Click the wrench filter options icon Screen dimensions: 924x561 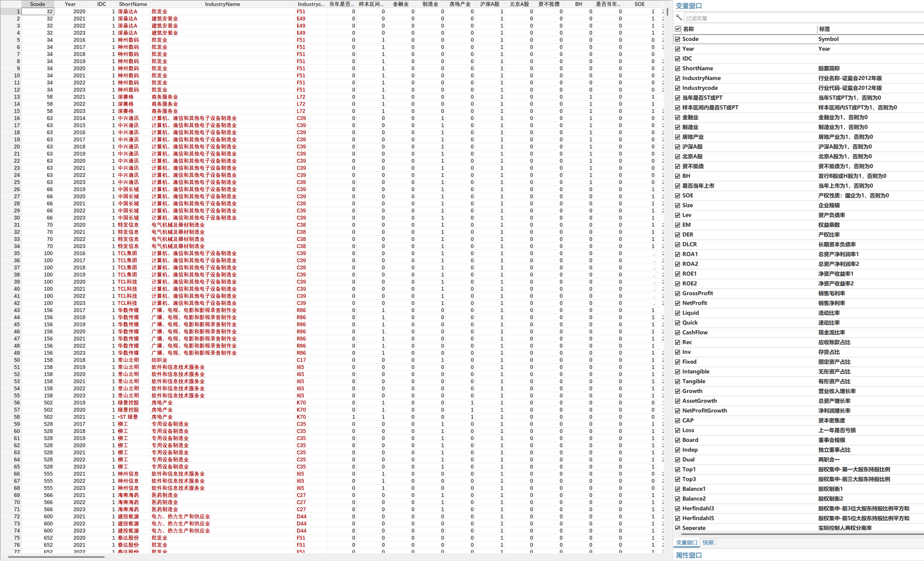[x=679, y=17]
